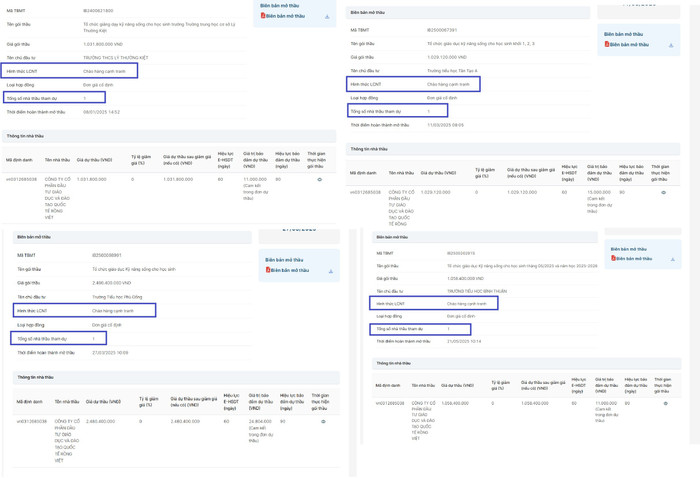Screen dimensions: 700x478
Task: Toggle eye icon in the 2.480.400.000 bidder row
Action: 323,422
